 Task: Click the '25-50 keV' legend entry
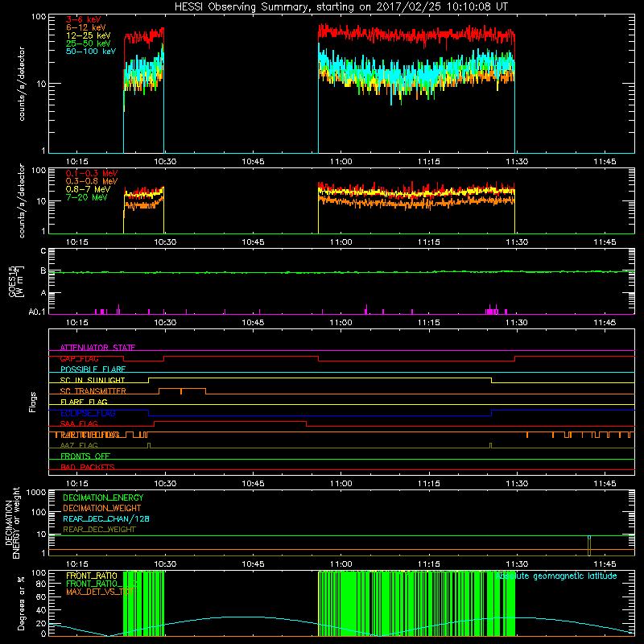pyautogui.click(x=88, y=43)
